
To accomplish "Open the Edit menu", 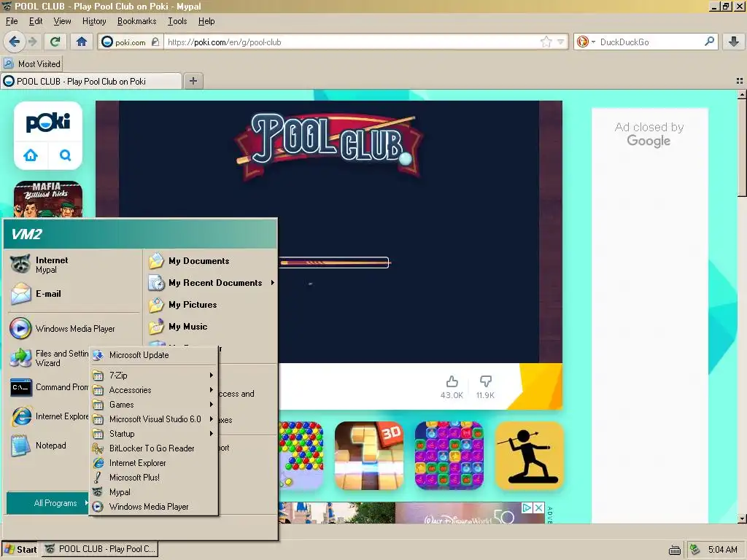I will pyautogui.click(x=36, y=21).
